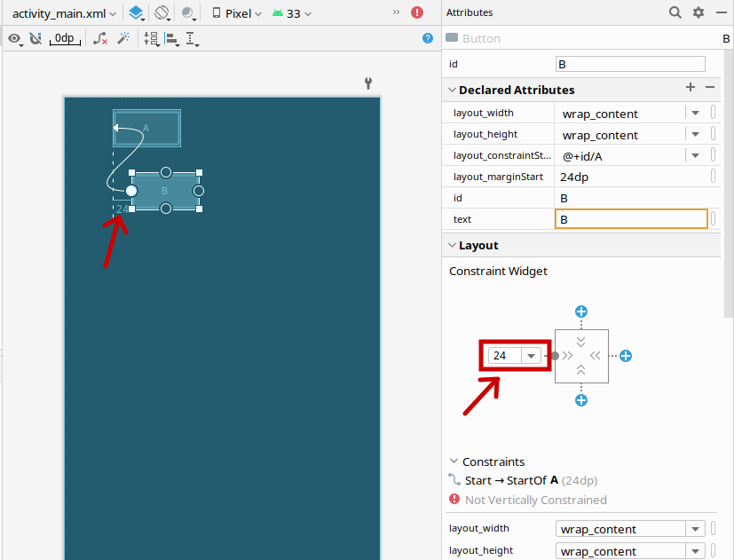
Task: Click the Clear All Constraints icon
Action: pyautogui.click(x=100, y=39)
